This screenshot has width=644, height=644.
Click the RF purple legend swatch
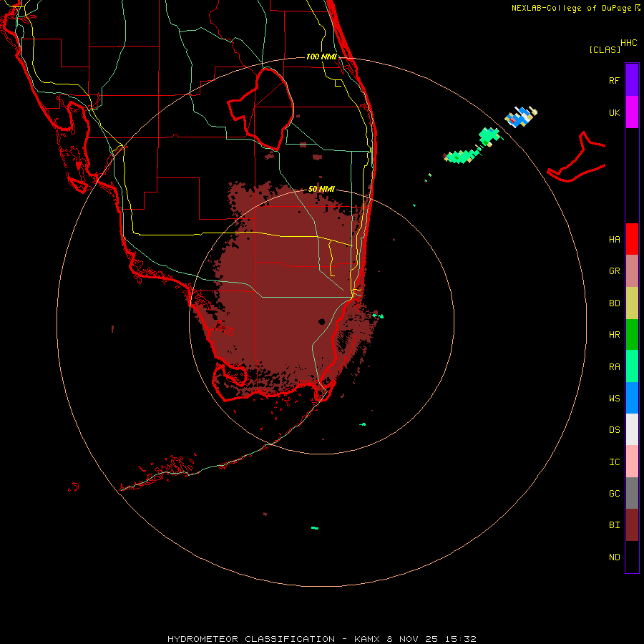[632, 79]
